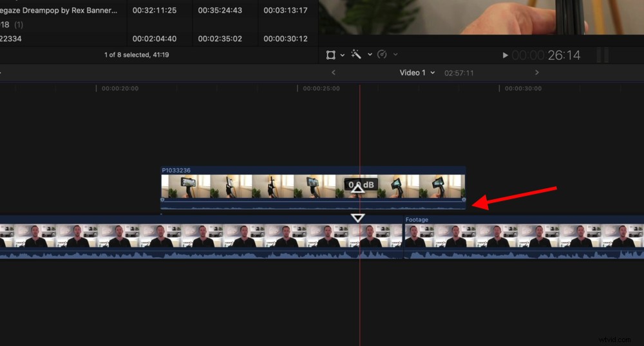The height and width of the screenshot is (346, 644).
Task: Expand the enhancements dropdown arrow
Action: pyautogui.click(x=370, y=54)
